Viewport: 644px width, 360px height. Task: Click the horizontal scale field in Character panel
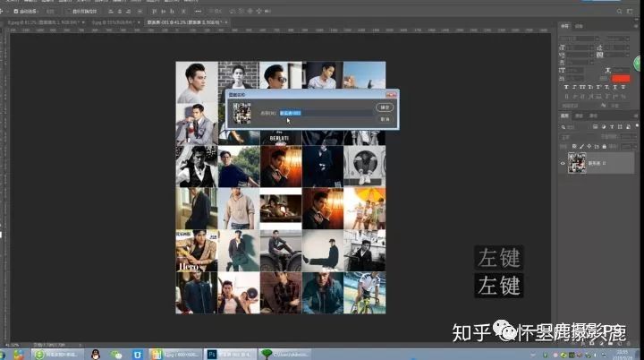(621, 71)
